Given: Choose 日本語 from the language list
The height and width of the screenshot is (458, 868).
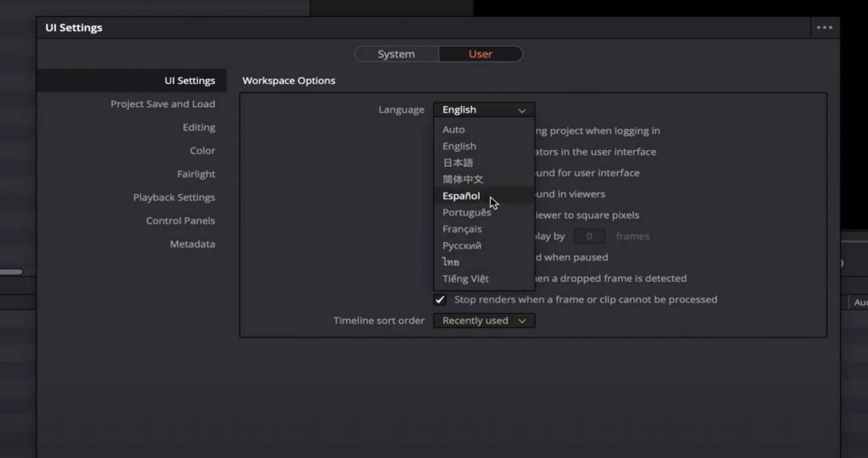Looking at the screenshot, I should tap(484, 162).
